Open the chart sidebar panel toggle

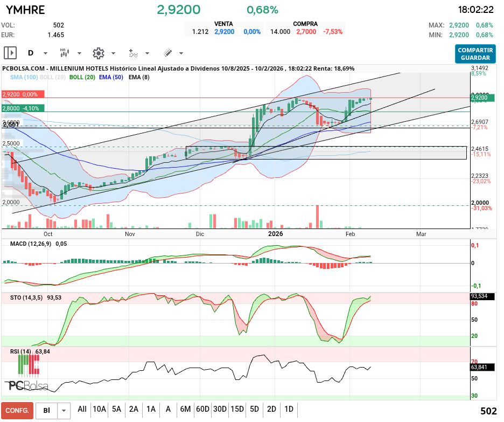tap(10, 53)
